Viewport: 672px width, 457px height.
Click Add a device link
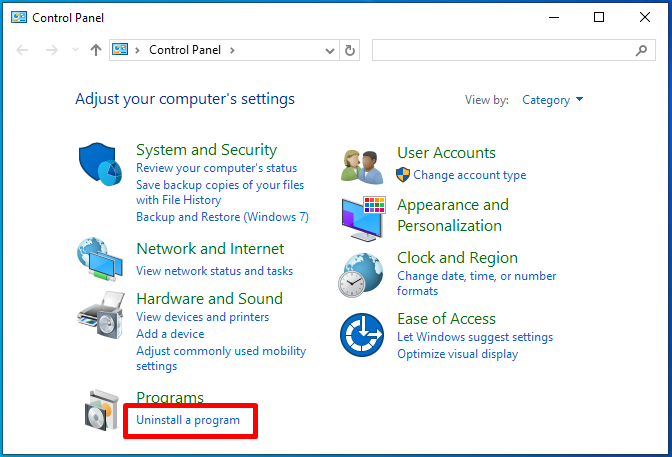170,334
